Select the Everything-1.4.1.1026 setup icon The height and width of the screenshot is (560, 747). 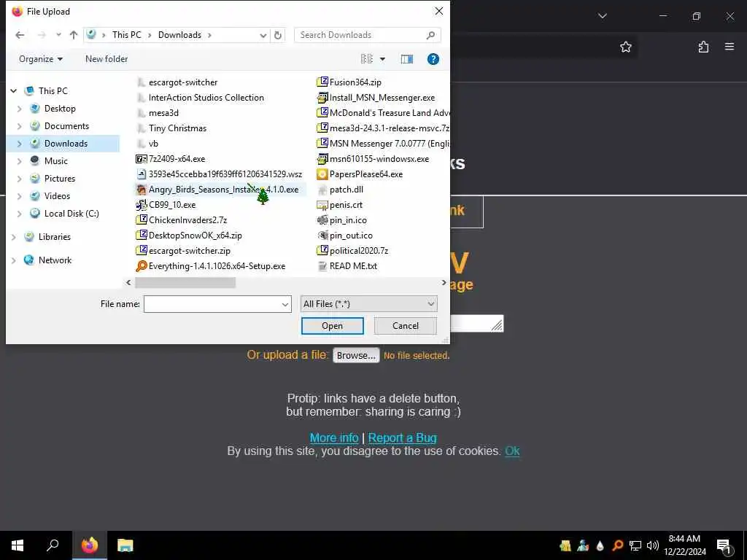coord(142,266)
